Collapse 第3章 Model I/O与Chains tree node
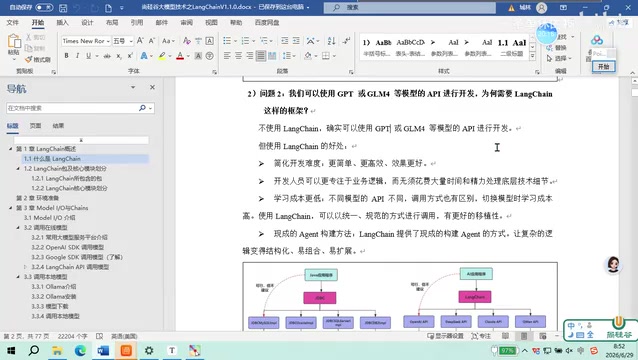The image size is (638, 360). [11, 208]
